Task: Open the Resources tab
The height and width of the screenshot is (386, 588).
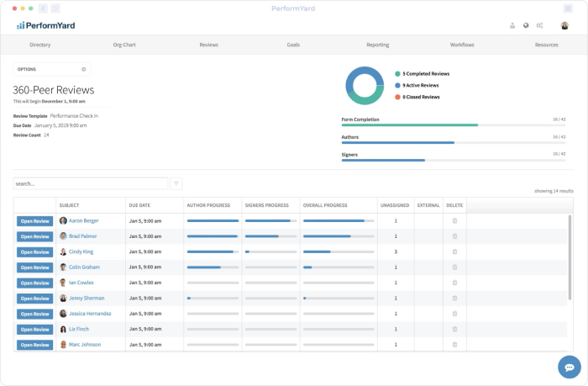Action: tap(546, 45)
